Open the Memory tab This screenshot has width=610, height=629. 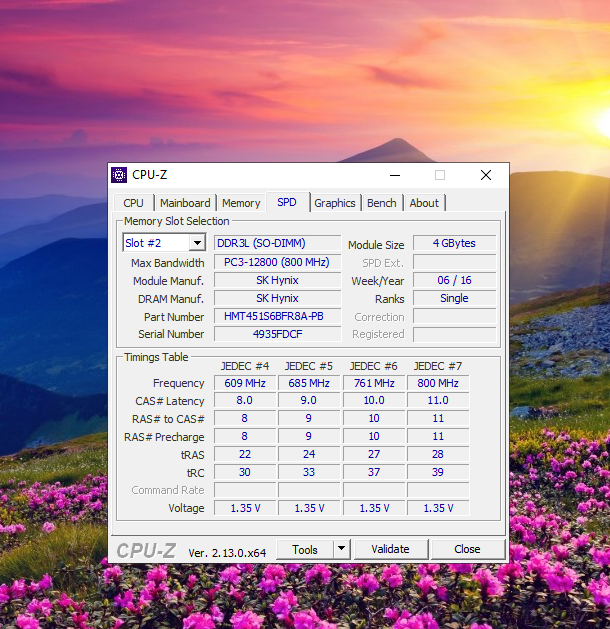[241, 203]
